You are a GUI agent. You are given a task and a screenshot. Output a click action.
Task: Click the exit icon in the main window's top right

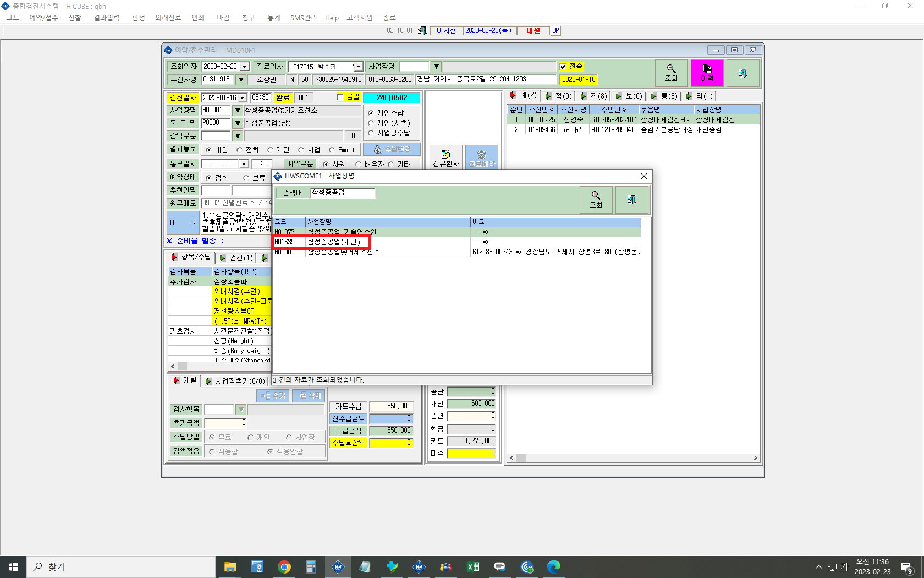(x=743, y=73)
